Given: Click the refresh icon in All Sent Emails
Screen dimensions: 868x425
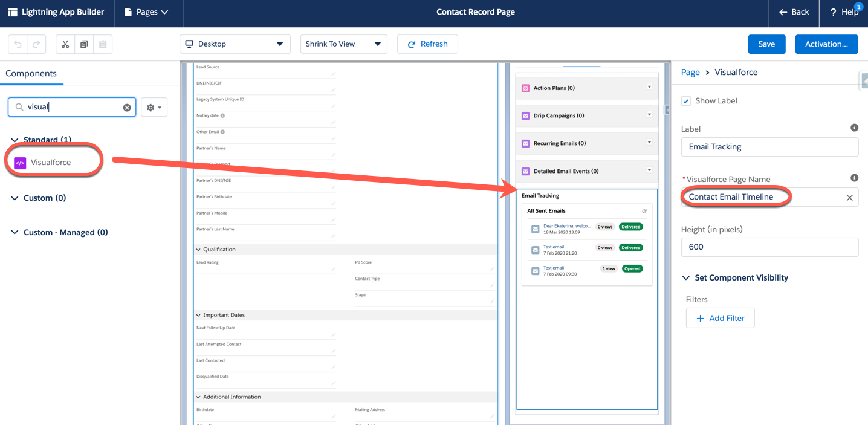Looking at the screenshot, I should click(x=644, y=211).
